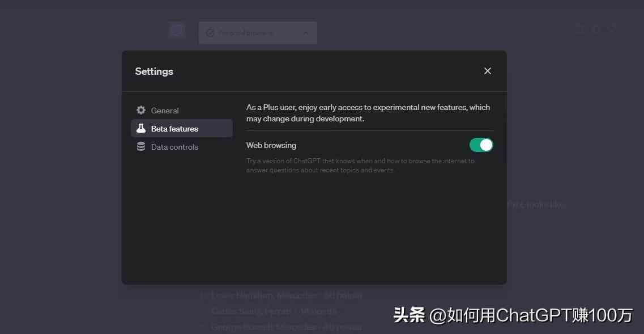The image size is (644, 334).
Task: Select the Beta features tab
Action: (x=182, y=128)
